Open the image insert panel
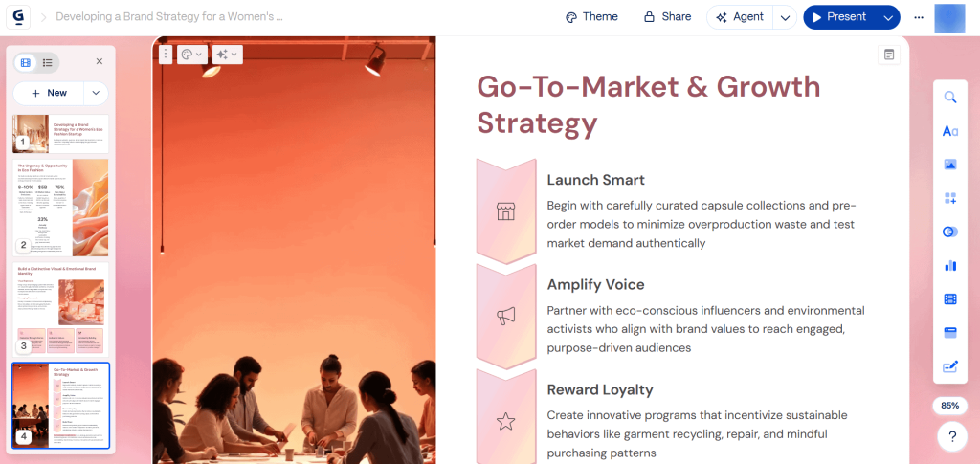The image size is (980, 464). tap(950, 165)
